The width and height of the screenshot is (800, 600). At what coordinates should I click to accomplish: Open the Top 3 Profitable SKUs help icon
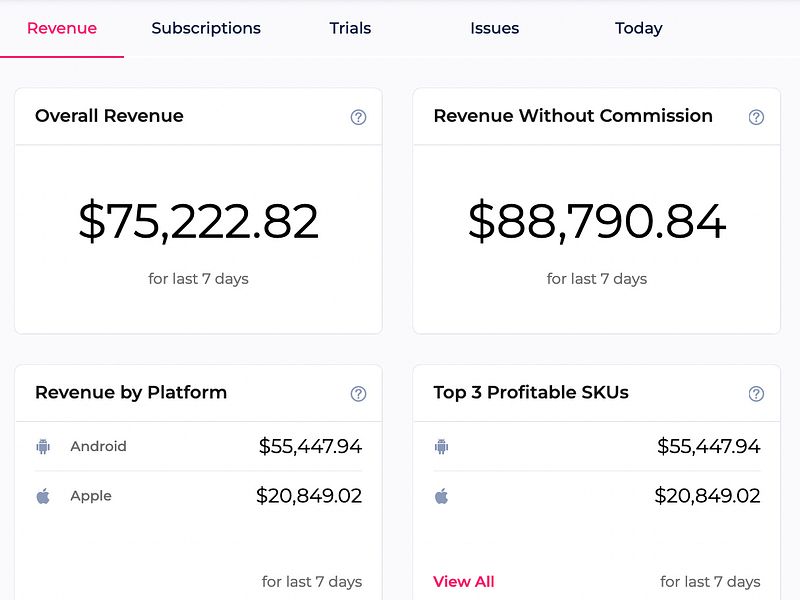756,393
